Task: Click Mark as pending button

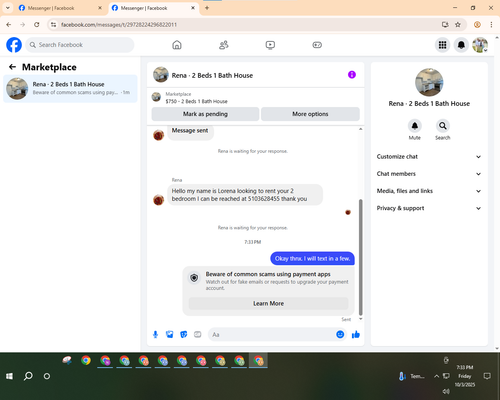Action: pyautogui.click(x=205, y=114)
